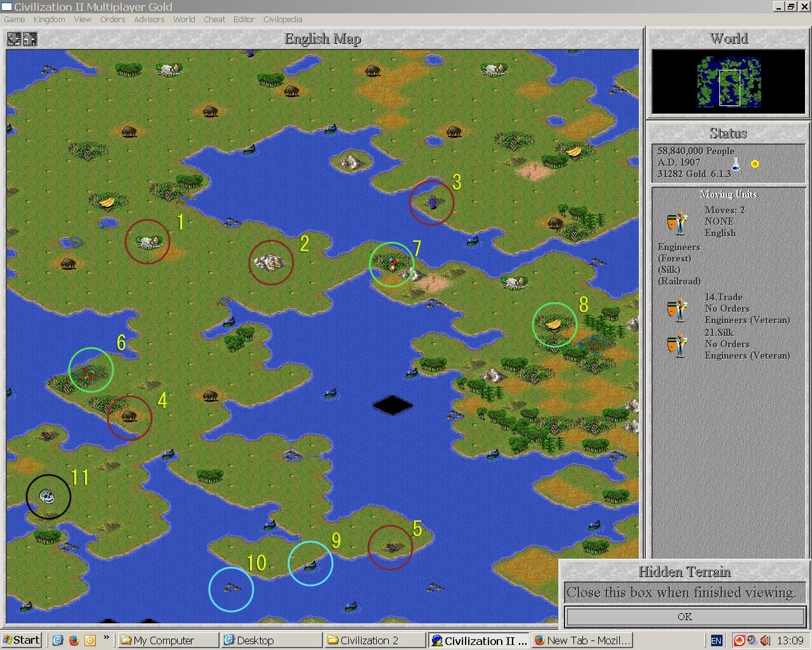
Task: Click the yellow sun warming indicator icon
Action: point(754,164)
